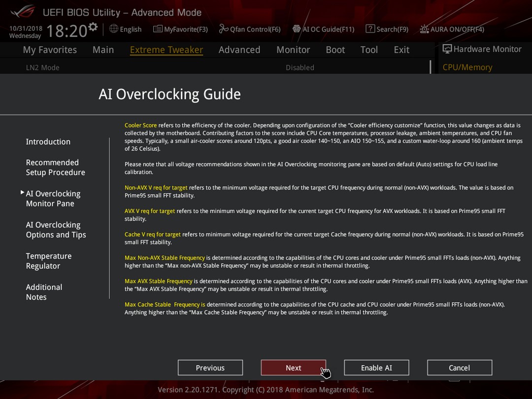532x399 pixels.
Task: Toggle AURA ON/OFF(F4)
Action: pos(457,29)
